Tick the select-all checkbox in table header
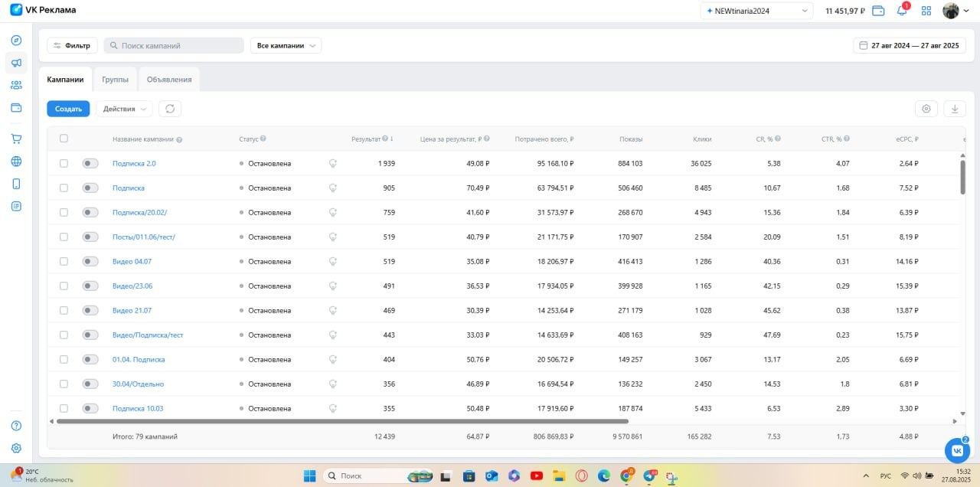The height and width of the screenshot is (487, 980). point(64,139)
